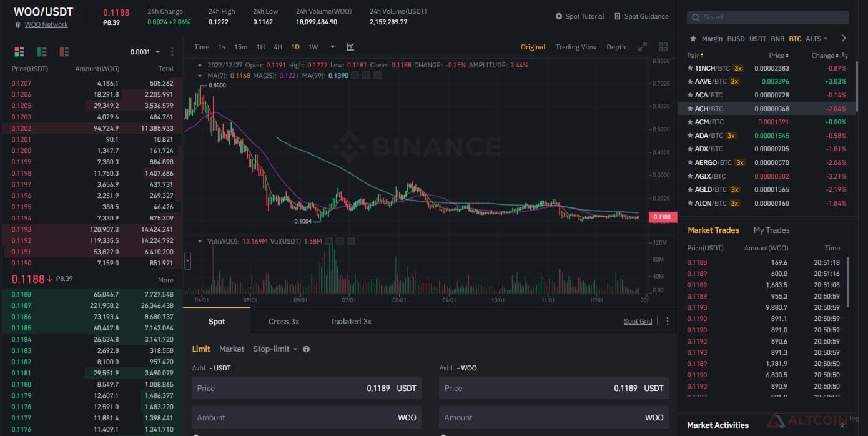Favorite the 1INCH/BTC pair star
Image resolution: width=868 pixels, height=436 pixels.
690,68
